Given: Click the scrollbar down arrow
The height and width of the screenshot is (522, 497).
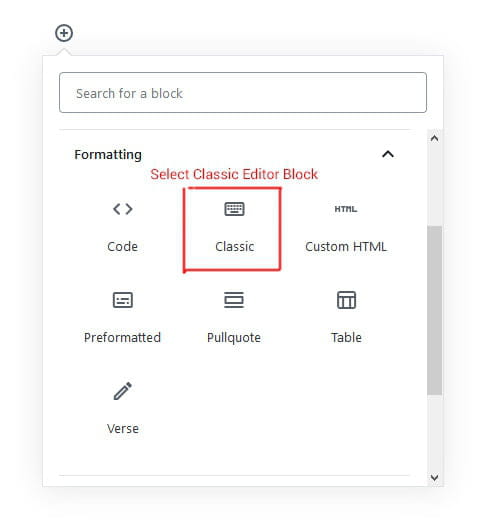Looking at the screenshot, I should pyautogui.click(x=434, y=477).
